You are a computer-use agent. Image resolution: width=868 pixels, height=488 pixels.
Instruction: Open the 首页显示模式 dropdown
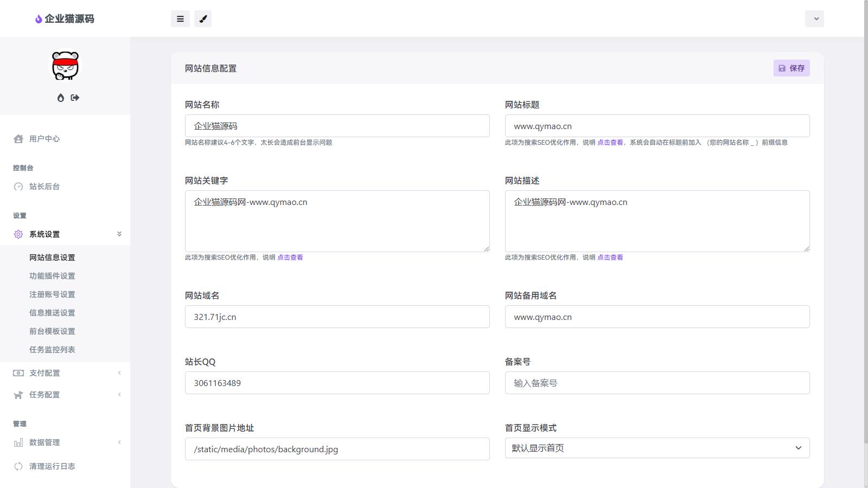(x=657, y=448)
